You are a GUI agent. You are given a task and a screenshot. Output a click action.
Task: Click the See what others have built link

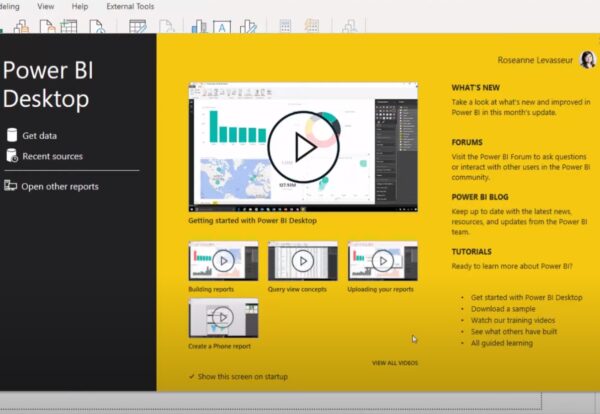[x=514, y=331]
